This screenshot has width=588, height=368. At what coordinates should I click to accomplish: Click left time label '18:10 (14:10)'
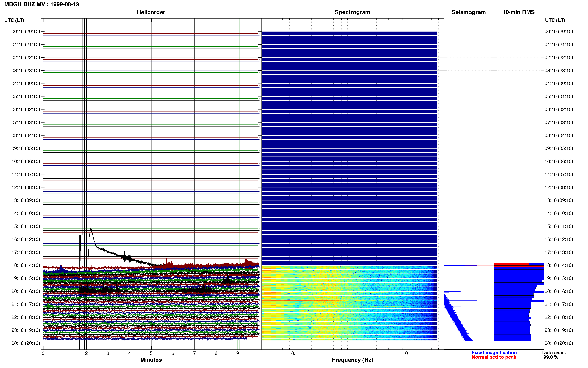pos(26,265)
